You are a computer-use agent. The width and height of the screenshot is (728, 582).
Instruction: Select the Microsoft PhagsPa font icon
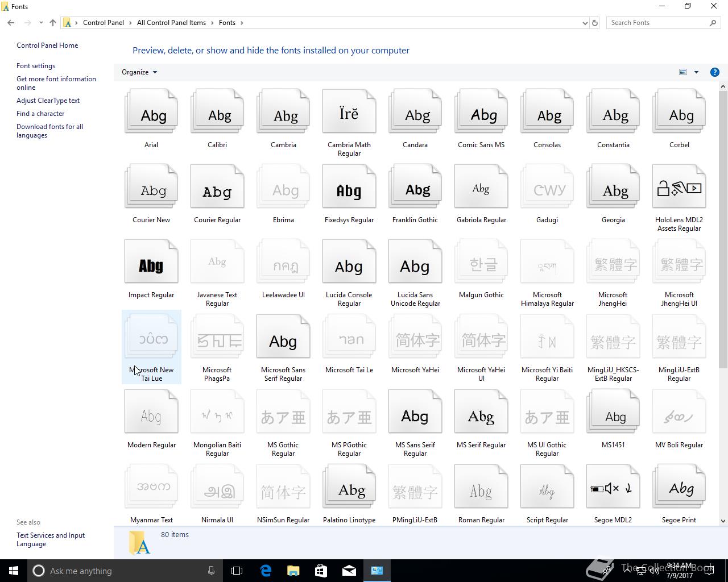[x=217, y=336]
